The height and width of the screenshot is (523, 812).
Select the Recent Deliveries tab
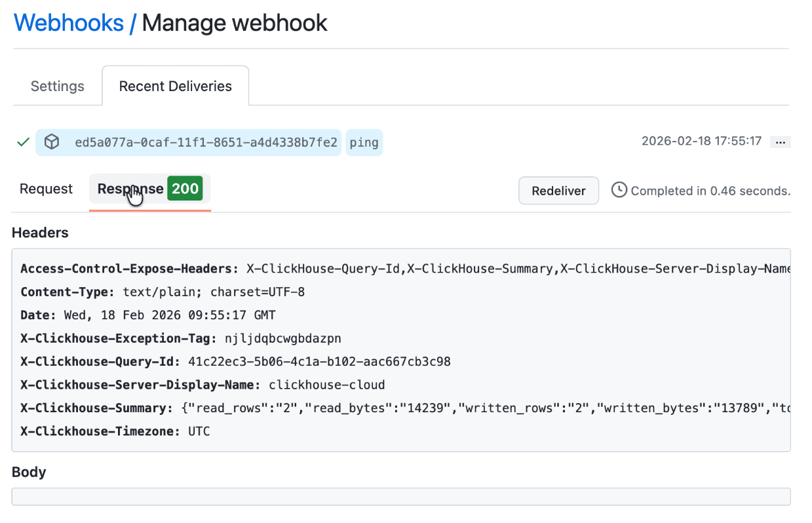[x=175, y=87]
